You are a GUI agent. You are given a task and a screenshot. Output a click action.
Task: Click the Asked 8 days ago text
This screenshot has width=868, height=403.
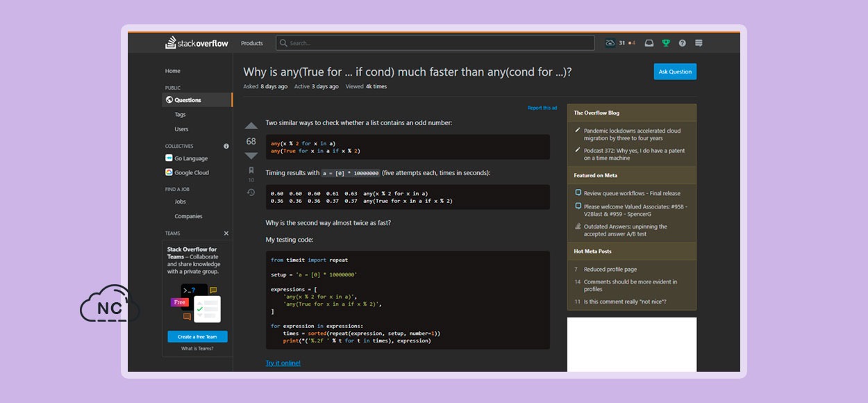pos(265,86)
